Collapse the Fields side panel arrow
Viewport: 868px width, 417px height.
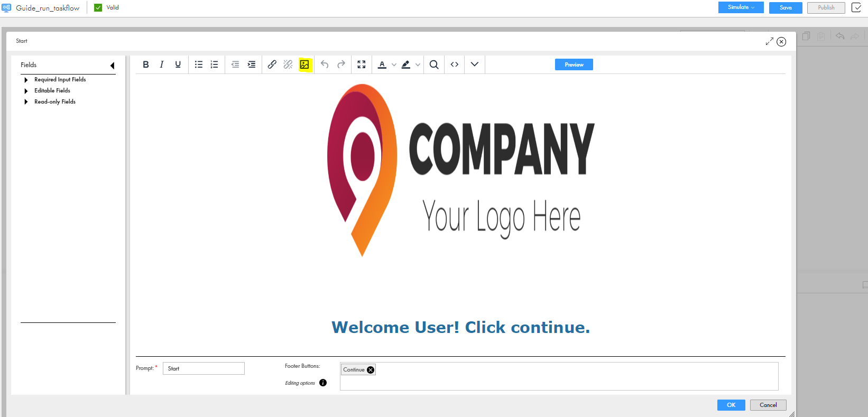(x=112, y=66)
